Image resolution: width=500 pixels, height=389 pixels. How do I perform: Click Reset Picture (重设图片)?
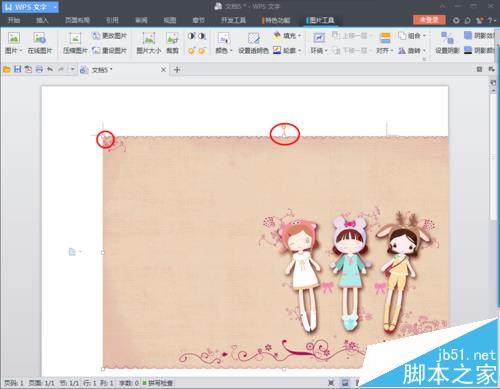coord(109,50)
